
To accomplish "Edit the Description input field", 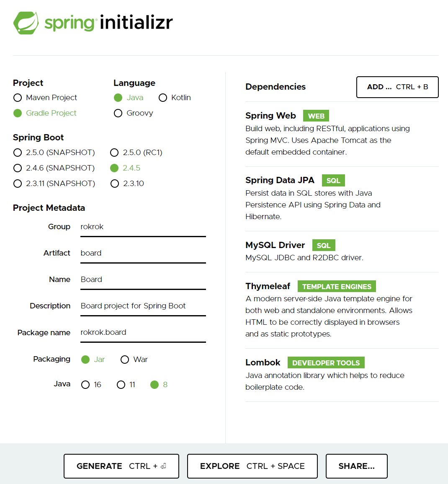I will [143, 306].
